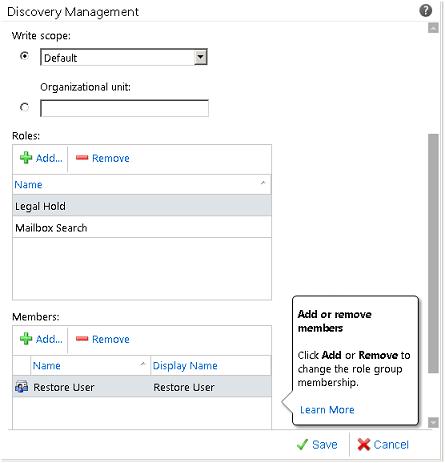Select the Default write scope radio button

coord(24,56)
